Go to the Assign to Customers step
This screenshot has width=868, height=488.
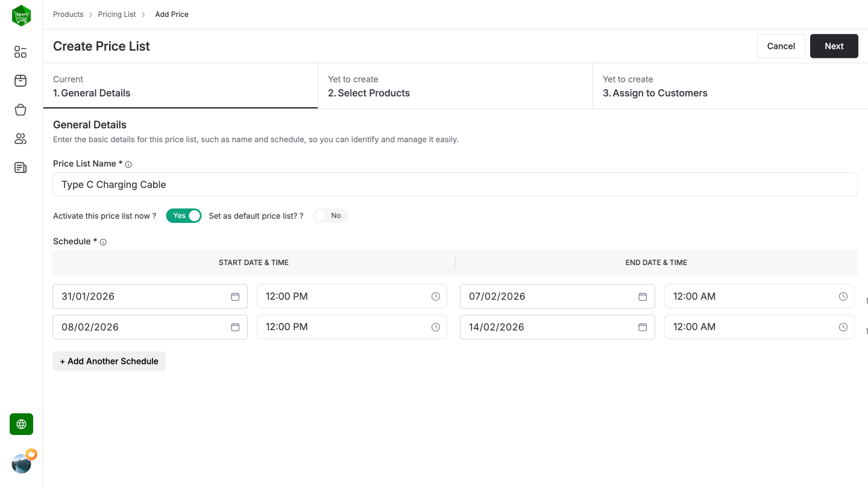pos(655,93)
